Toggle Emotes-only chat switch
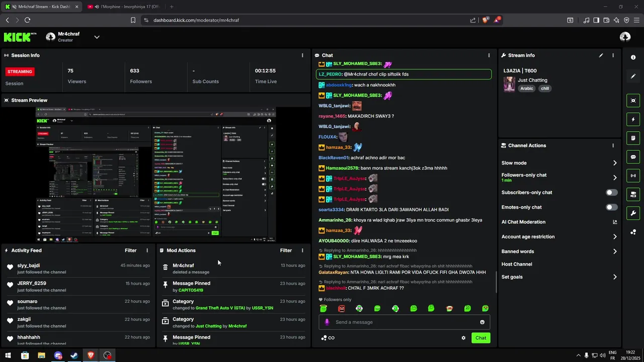 coord(611,207)
